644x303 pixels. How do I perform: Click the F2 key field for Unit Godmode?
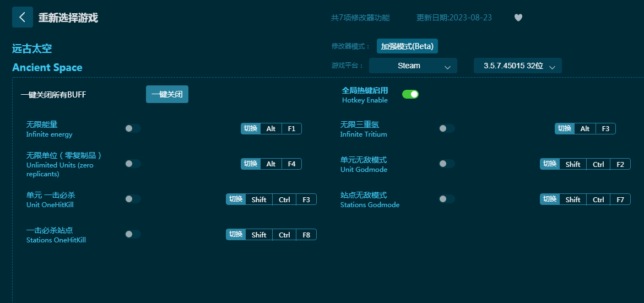click(x=620, y=164)
